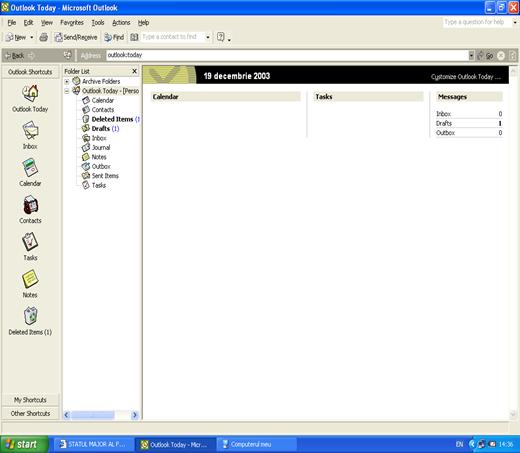Open the Address Book toolbar icon

[x=134, y=37]
